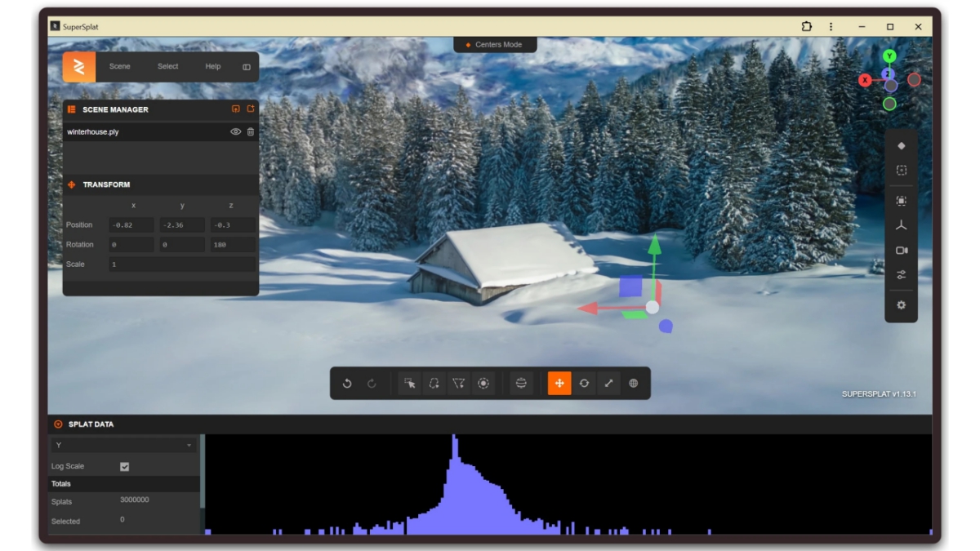980x551 pixels.
Task: Click the TRANSFORM panel header
Action: point(161,184)
